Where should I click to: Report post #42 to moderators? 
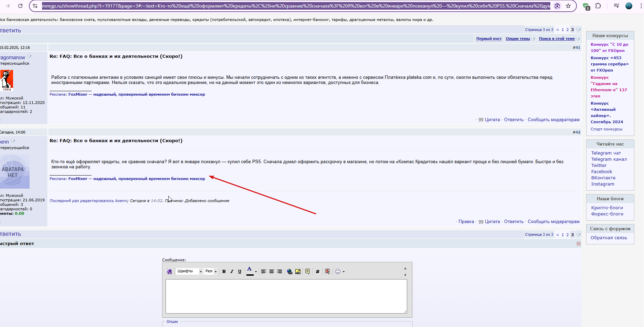[553, 222]
